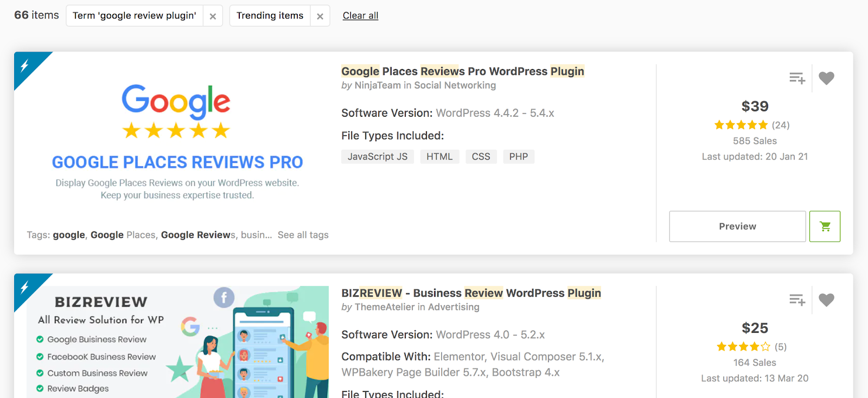Click 'Software Version: WordPress 4.0 - 5.2.x'

(x=443, y=334)
